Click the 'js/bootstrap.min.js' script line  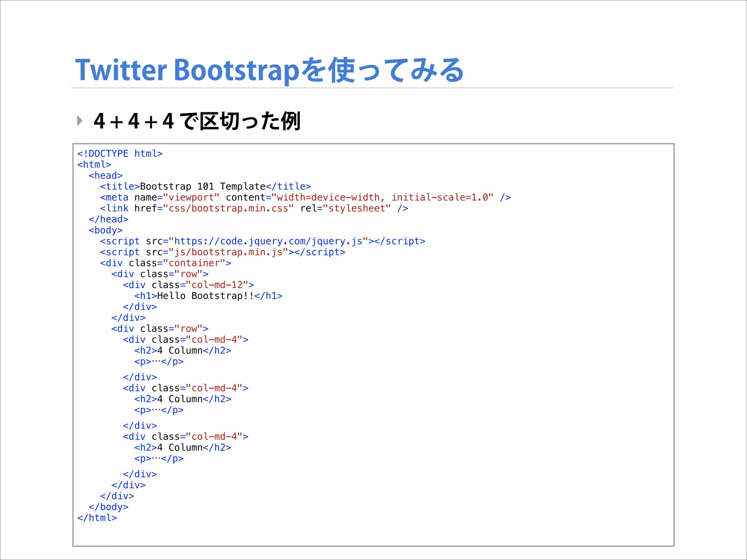point(223,252)
